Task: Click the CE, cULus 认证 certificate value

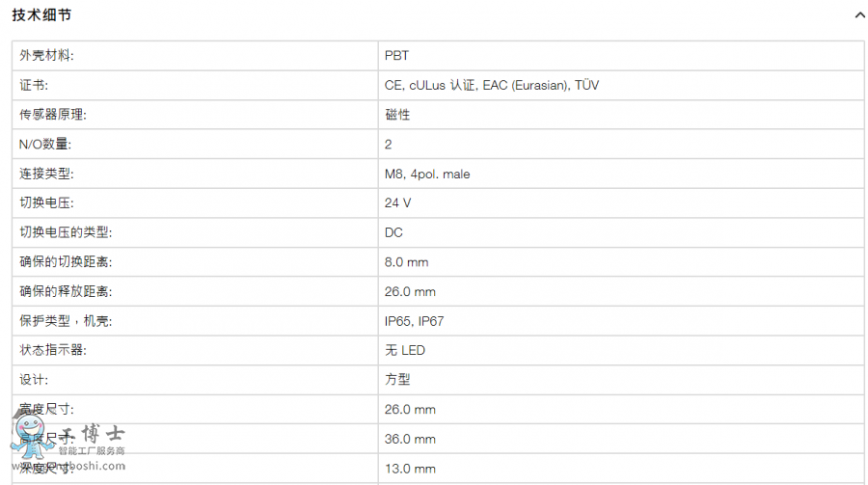Action: [492, 85]
